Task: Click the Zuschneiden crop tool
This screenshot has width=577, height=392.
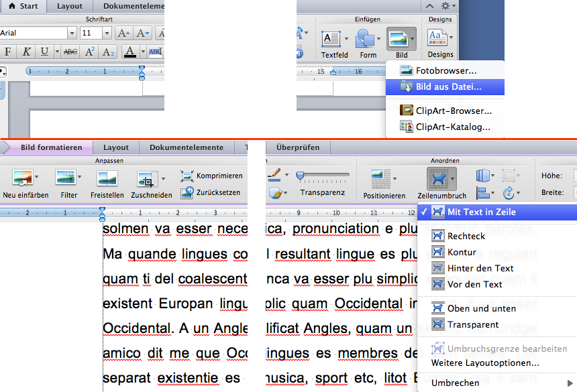Action: (x=146, y=179)
